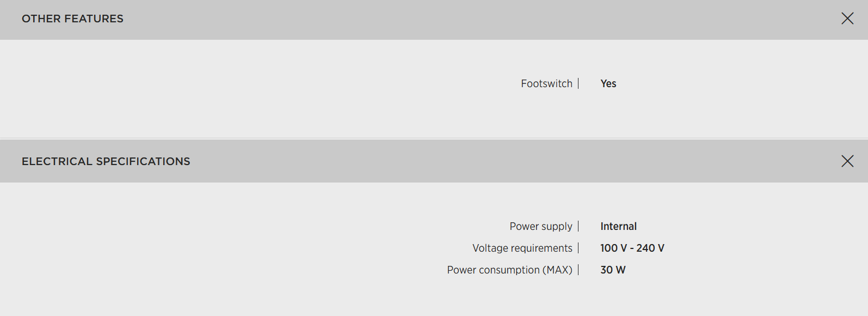Click blank area left of Voltage requirements row
The image size is (868, 316).
tap(218, 248)
